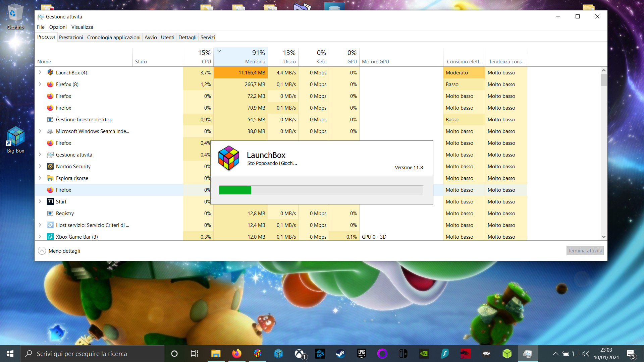Open Firefox from the taskbar

click(236, 354)
